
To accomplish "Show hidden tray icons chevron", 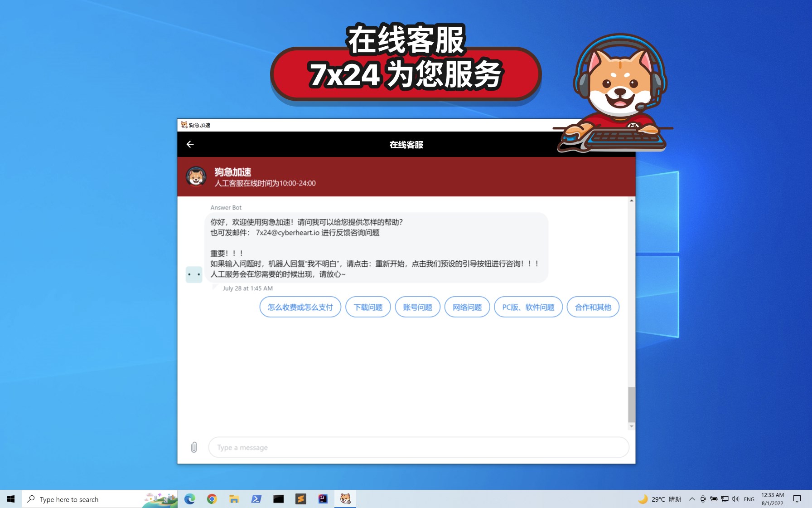I will click(x=692, y=499).
